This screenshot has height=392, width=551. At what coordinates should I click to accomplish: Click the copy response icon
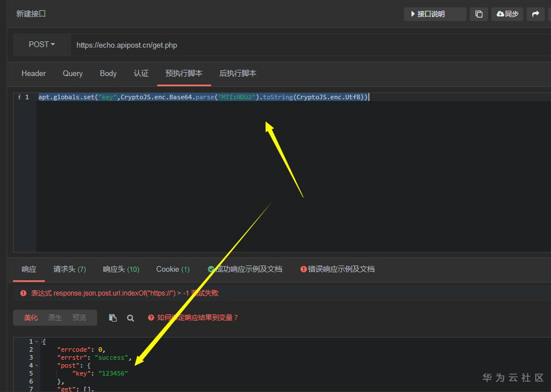coord(113,318)
